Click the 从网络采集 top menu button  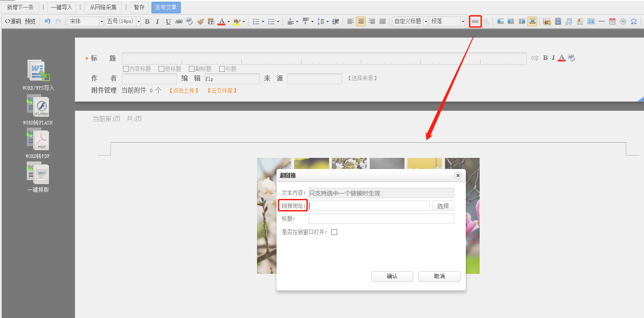(x=103, y=7)
